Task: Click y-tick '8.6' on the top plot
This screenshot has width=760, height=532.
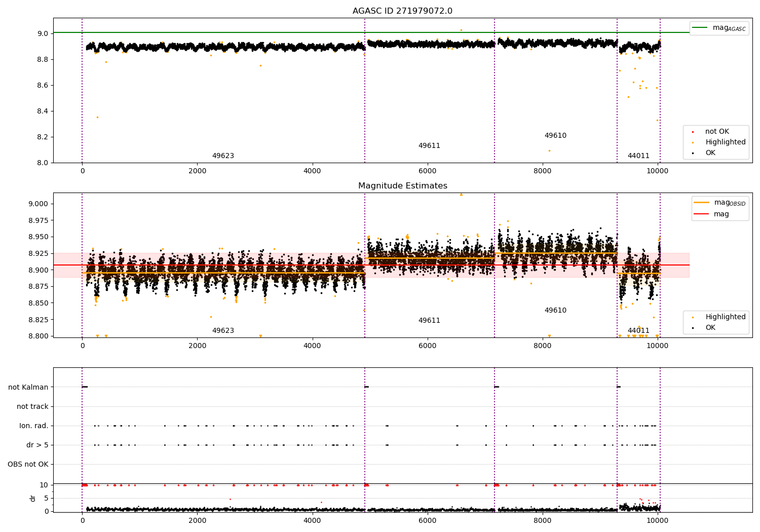Action: [43, 85]
